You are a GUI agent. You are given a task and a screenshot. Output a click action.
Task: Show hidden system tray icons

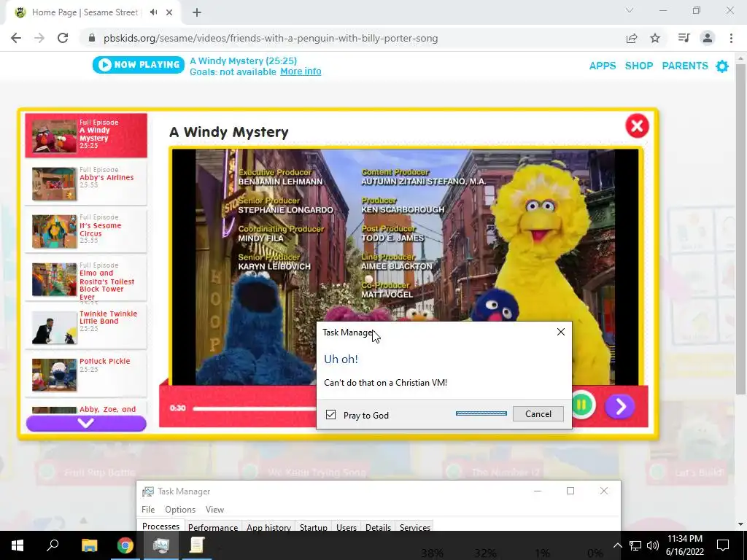[x=617, y=545]
